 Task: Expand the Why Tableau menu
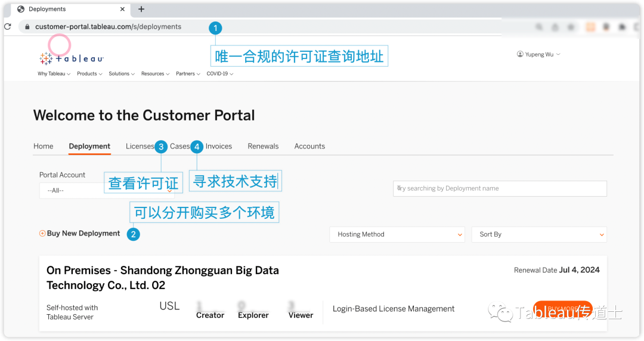tap(54, 74)
